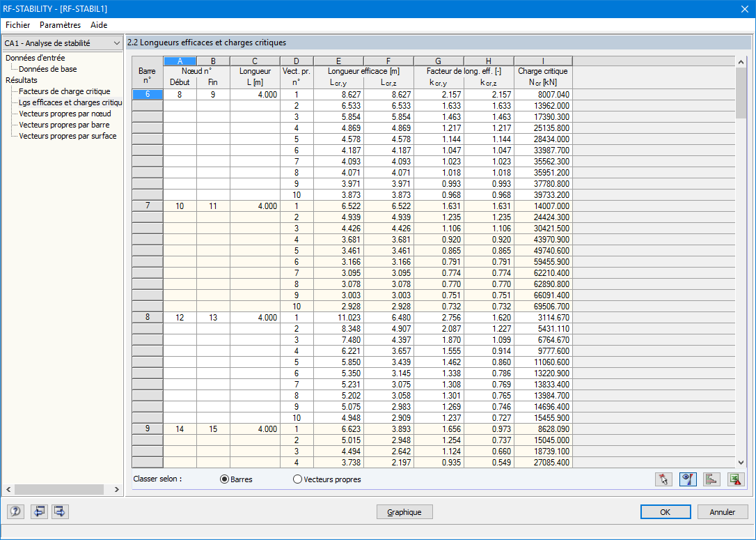Image resolution: width=756 pixels, height=540 pixels.
Task: Open Facteurs de charge critique in the tree
Action: pos(65,91)
